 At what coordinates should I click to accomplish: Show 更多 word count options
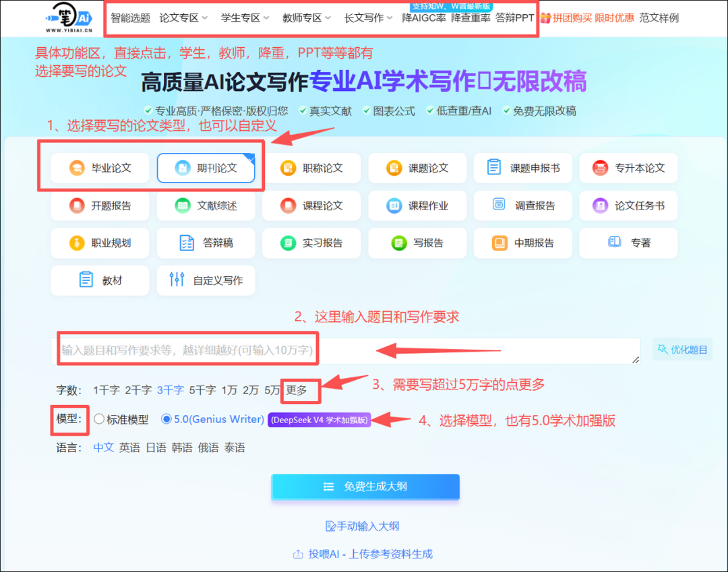[297, 390]
